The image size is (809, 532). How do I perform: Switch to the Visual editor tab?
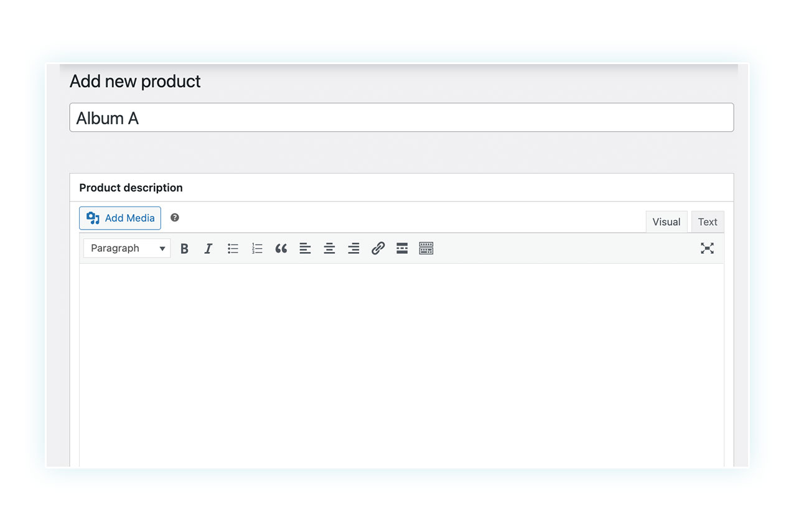point(666,222)
